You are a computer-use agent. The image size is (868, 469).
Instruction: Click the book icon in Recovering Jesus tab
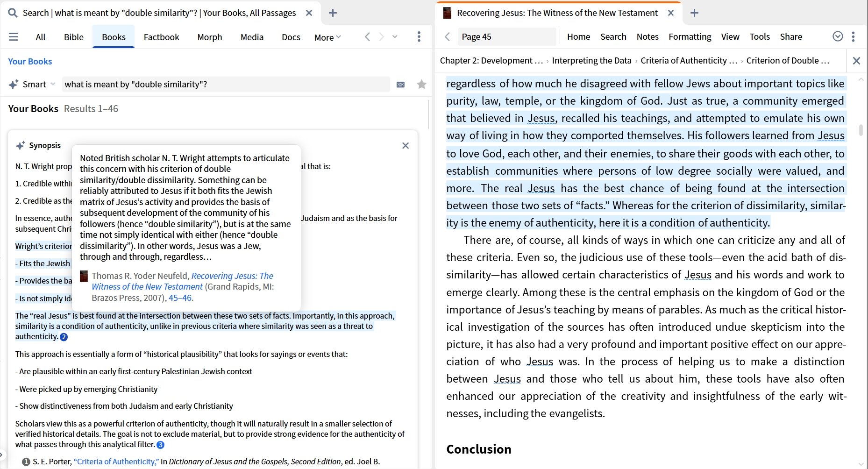pos(447,13)
